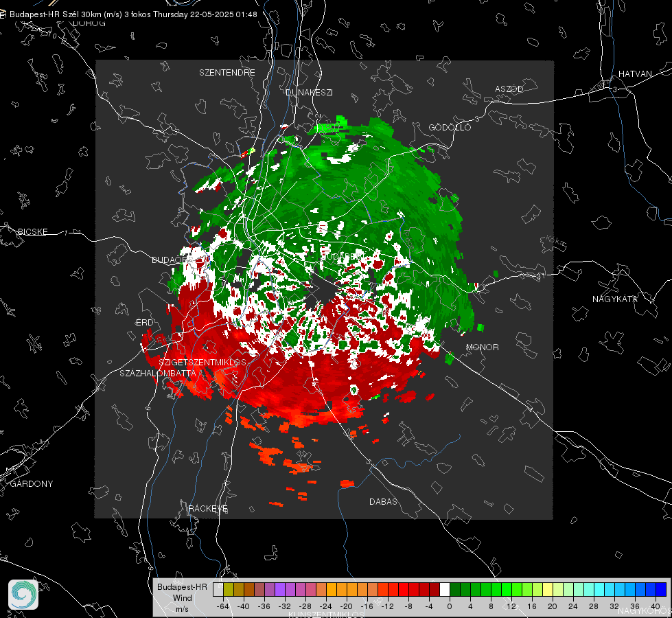Click the BICSKE town label
This screenshot has width=672, height=618.
tap(32, 231)
